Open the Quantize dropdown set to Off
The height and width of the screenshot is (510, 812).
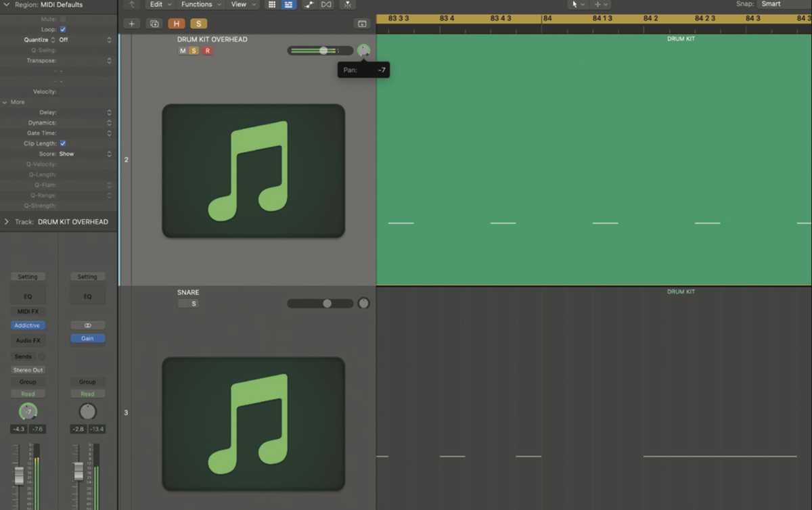click(65, 39)
